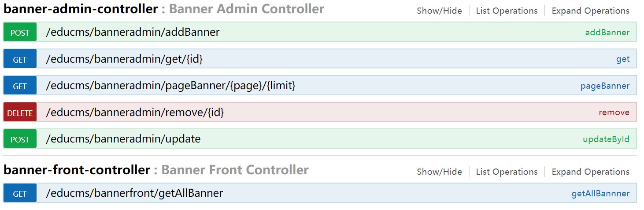The width and height of the screenshot is (644, 210).
Task: Click the banner-admin-controller heading
Action: point(81,9)
